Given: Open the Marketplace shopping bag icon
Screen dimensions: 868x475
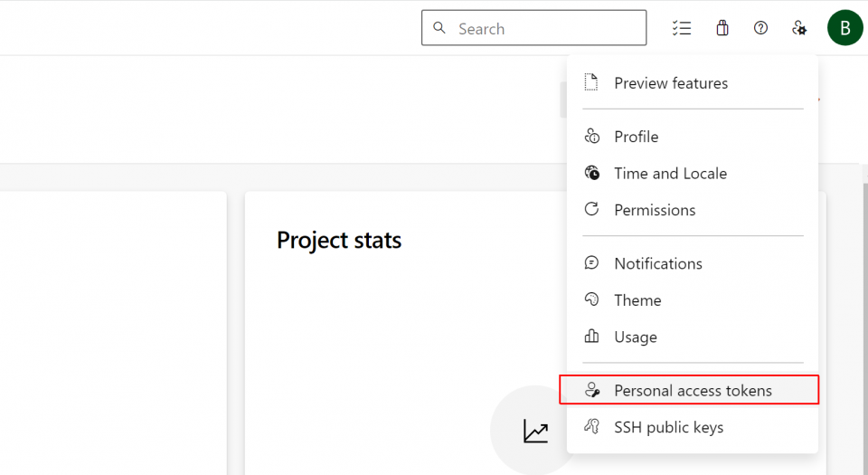Looking at the screenshot, I should pos(722,28).
